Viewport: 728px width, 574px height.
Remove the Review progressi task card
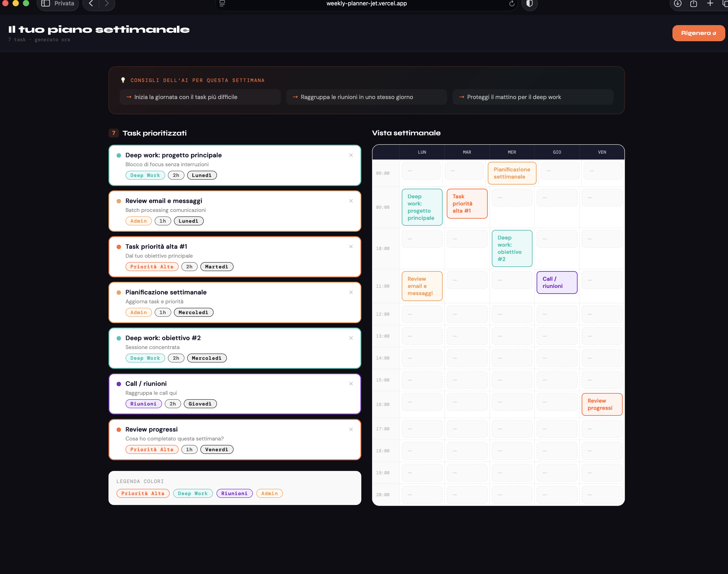[x=351, y=429]
